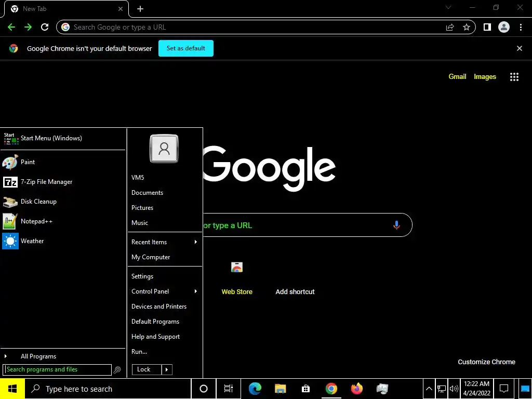Open network icon in system tray

coord(442,389)
